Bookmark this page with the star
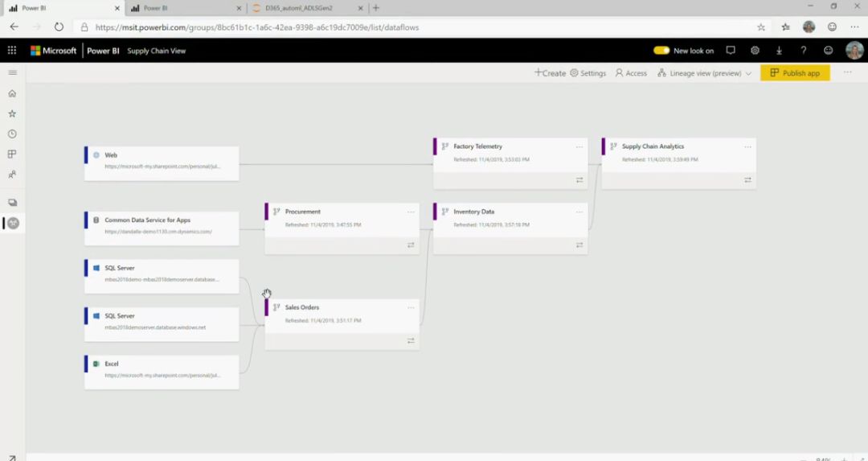The image size is (868, 461). (761, 27)
